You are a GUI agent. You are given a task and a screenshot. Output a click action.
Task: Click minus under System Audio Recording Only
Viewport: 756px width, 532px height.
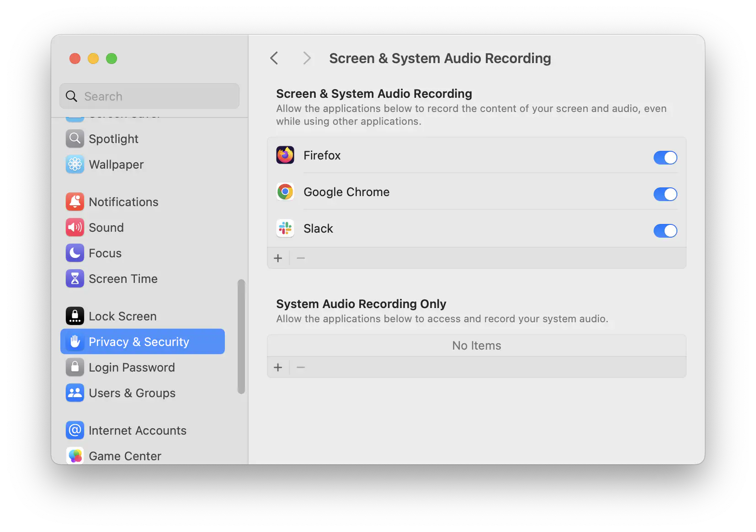[x=301, y=367]
